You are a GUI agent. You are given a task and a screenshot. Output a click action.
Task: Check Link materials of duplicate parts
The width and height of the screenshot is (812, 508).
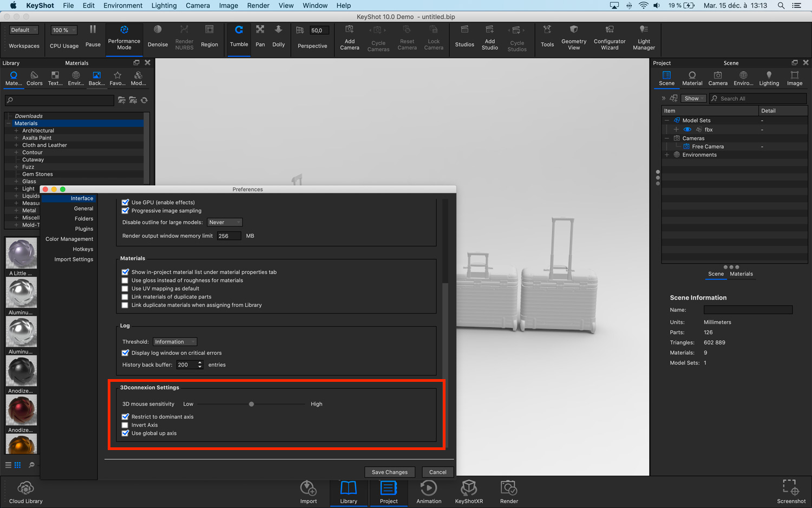[x=125, y=297]
